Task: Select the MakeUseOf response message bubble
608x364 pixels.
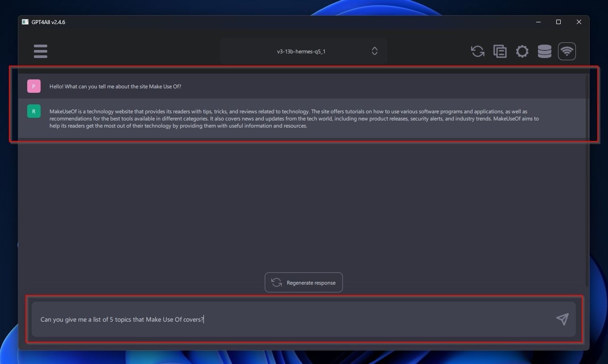Action: click(x=294, y=118)
